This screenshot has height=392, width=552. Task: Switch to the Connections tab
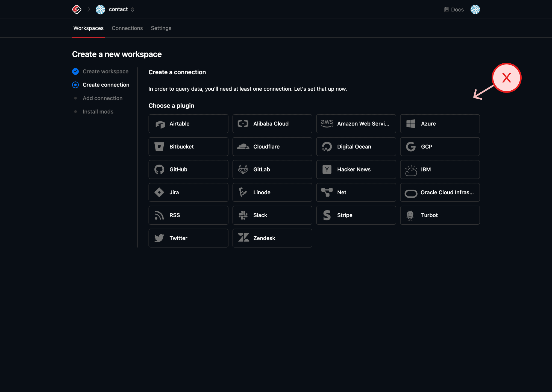pos(127,28)
